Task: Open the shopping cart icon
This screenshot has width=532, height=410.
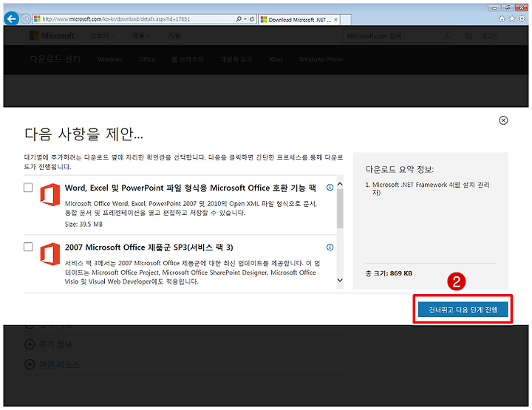Action: 469,36
